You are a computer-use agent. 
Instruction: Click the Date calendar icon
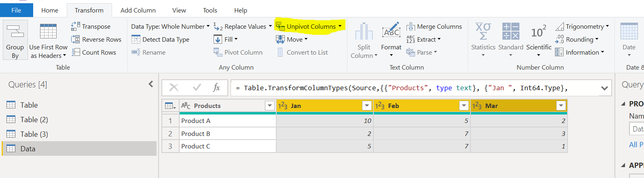[x=629, y=32]
